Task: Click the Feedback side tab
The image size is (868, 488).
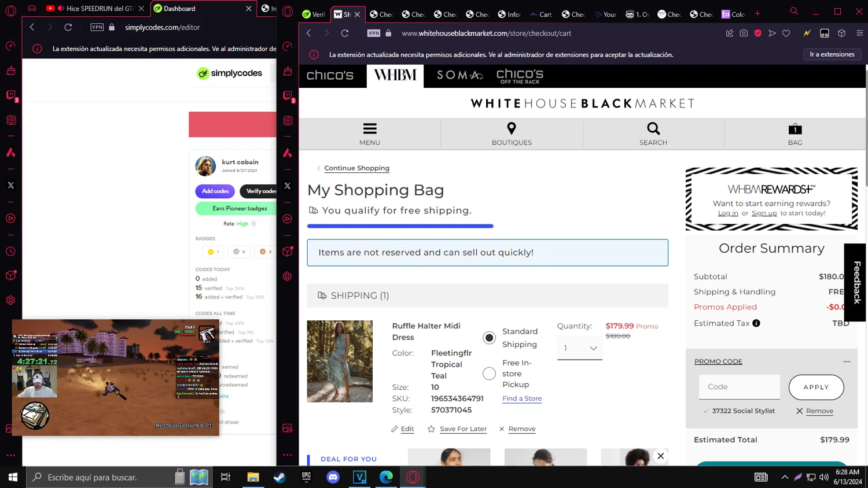Action: point(856,282)
